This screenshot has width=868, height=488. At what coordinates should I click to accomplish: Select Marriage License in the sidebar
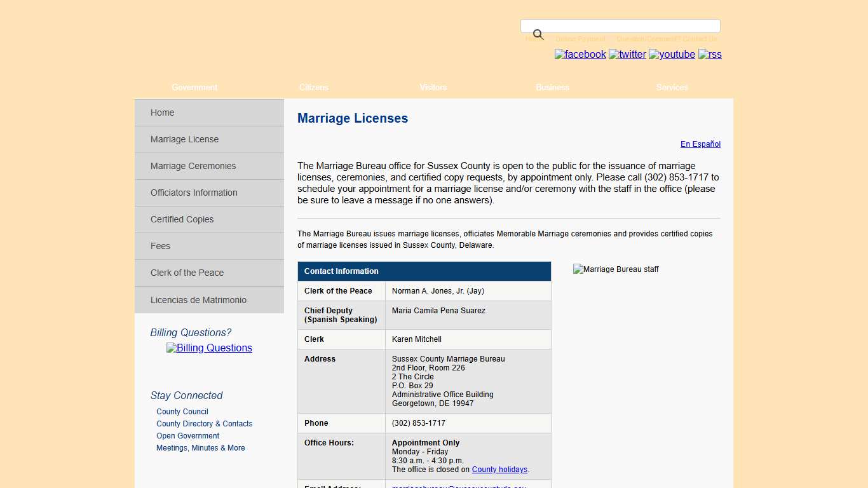(x=184, y=139)
